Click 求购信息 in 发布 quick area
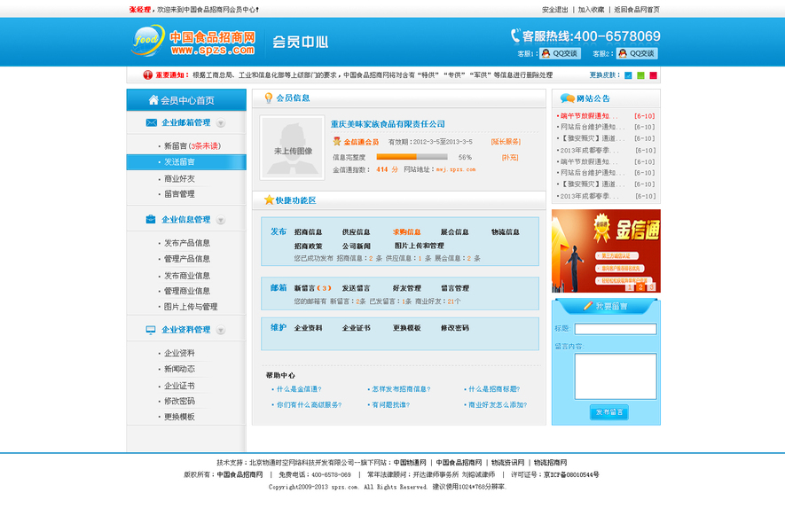The height and width of the screenshot is (532, 785). pyautogui.click(x=406, y=232)
